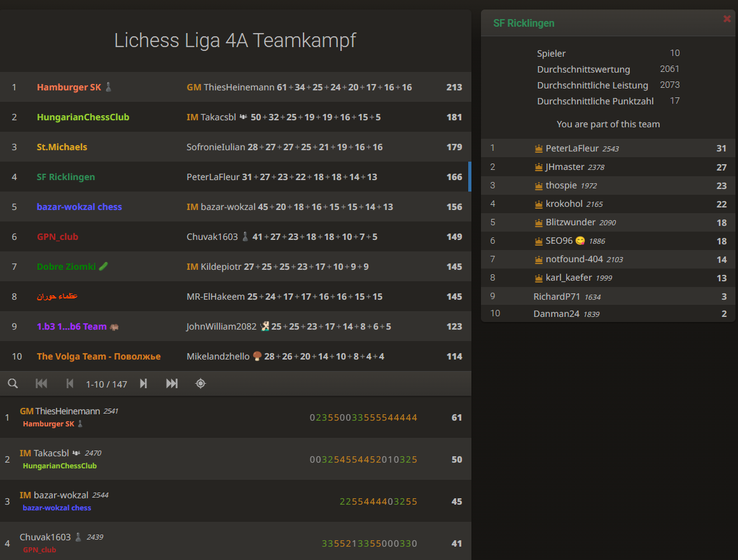The image size is (738, 560).
Task: Open the bazar-wokzal chess team
Action: point(79,206)
